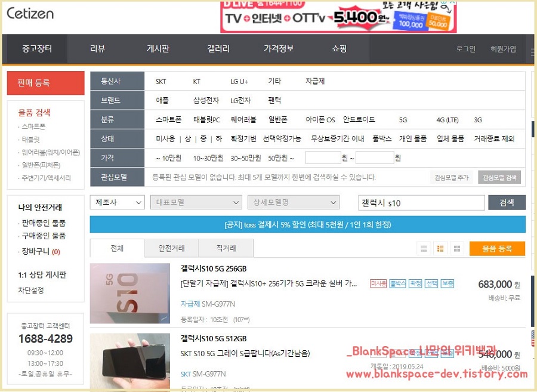Open the 대표모델 dropdown
The image size is (537, 392).
[196, 202]
